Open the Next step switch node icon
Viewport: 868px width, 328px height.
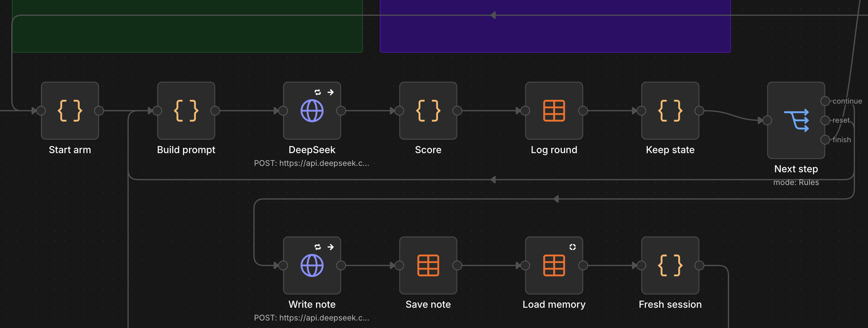[796, 120]
